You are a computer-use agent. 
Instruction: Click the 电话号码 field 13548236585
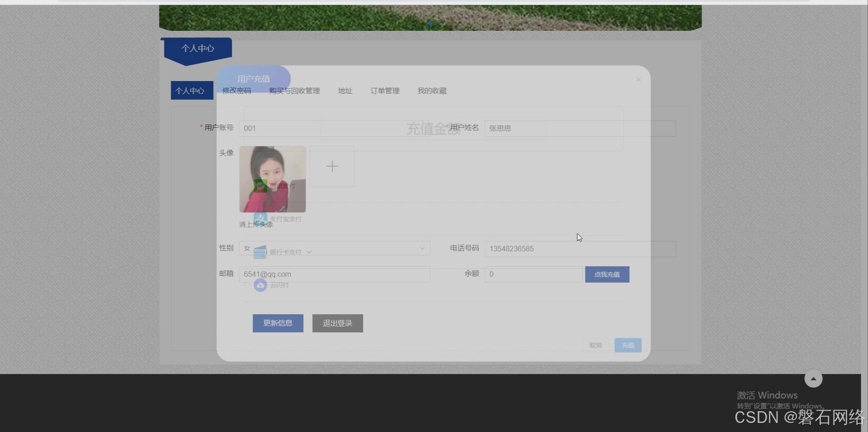[580, 249]
